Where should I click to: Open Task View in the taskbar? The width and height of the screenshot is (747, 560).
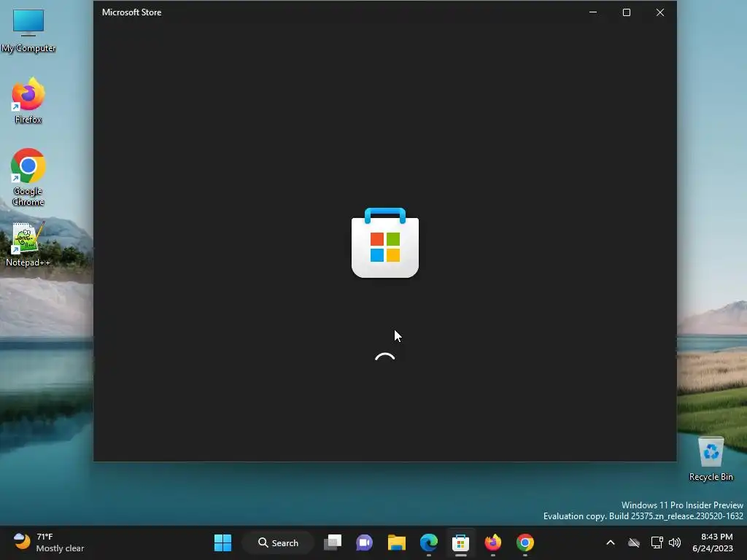(333, 542)
